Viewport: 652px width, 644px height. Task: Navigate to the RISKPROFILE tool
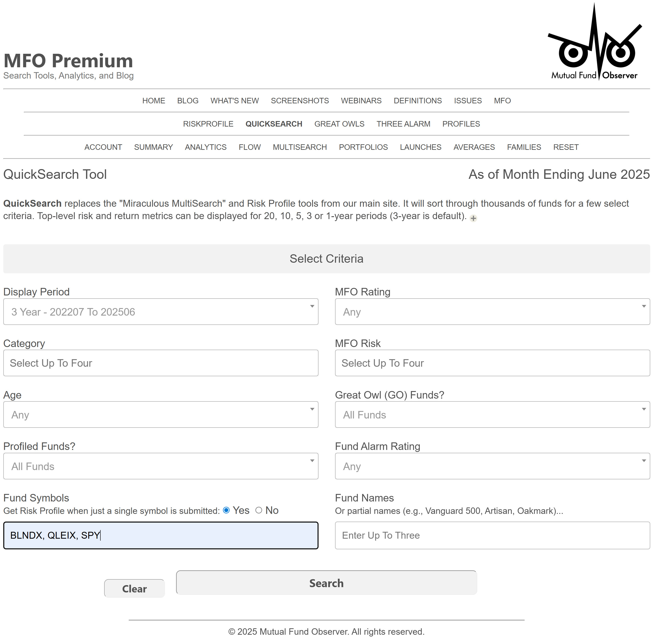208,124
